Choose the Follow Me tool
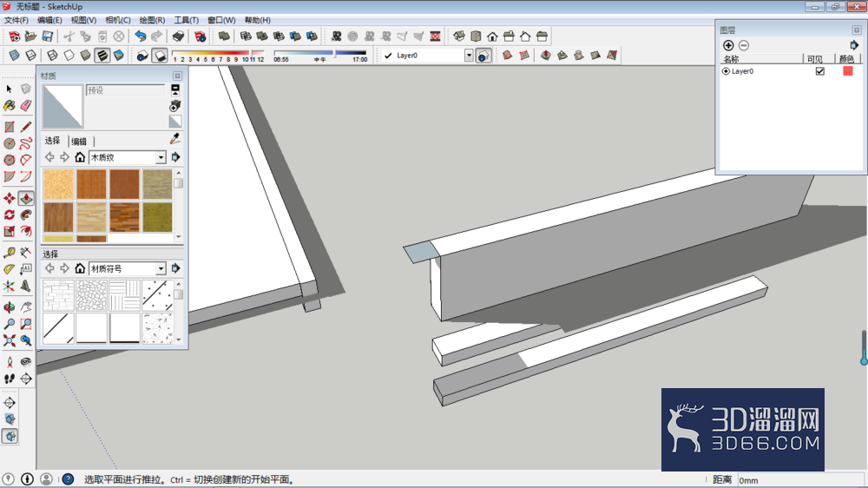 tap(26, 215)
